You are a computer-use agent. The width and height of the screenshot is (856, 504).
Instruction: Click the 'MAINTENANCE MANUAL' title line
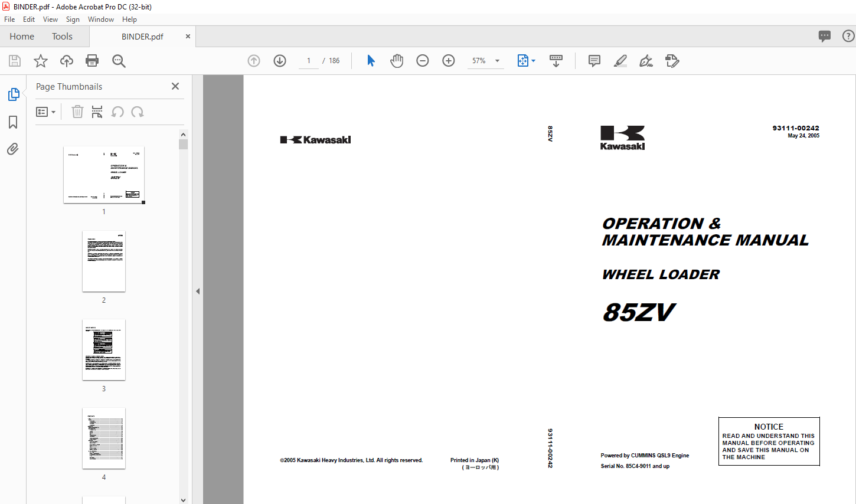pos(705,240)
